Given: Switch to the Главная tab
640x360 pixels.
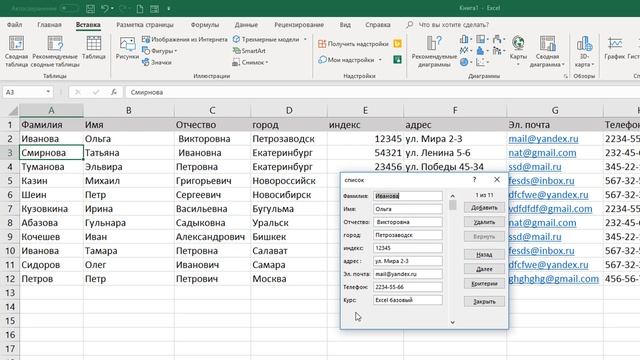Looking at the screenshot, I should coord(49,24).
